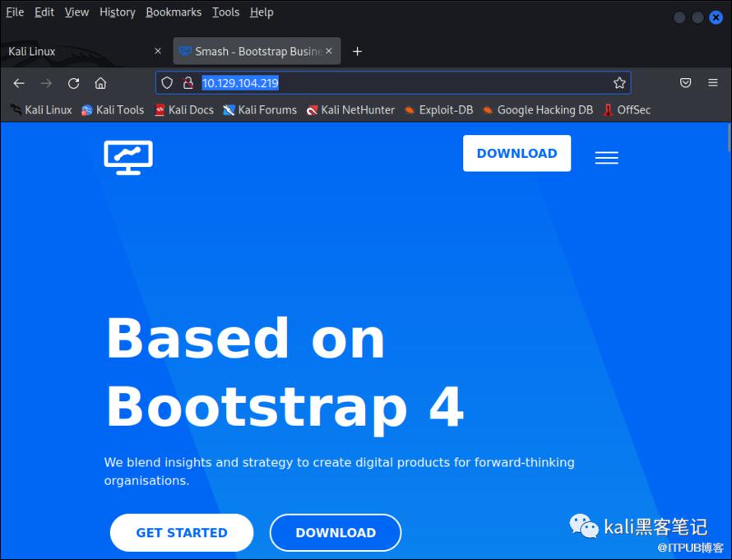Reload the current page

pyautogui.click(x=73, y=83)
